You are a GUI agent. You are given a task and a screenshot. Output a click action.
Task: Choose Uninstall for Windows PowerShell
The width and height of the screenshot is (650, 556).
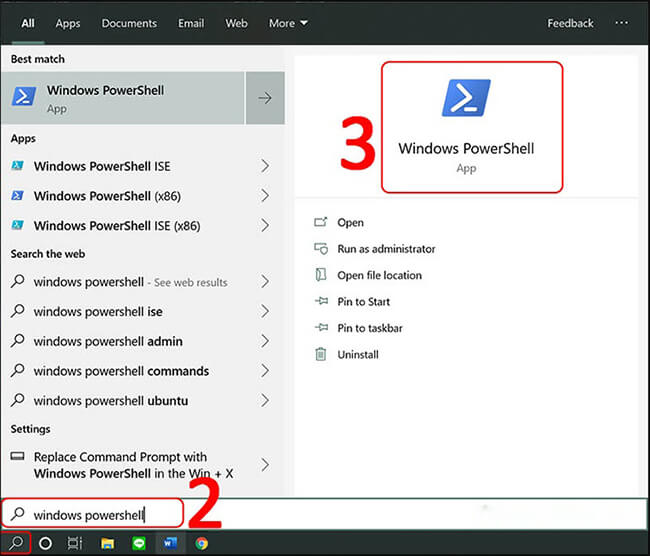[x=358, y=354]
